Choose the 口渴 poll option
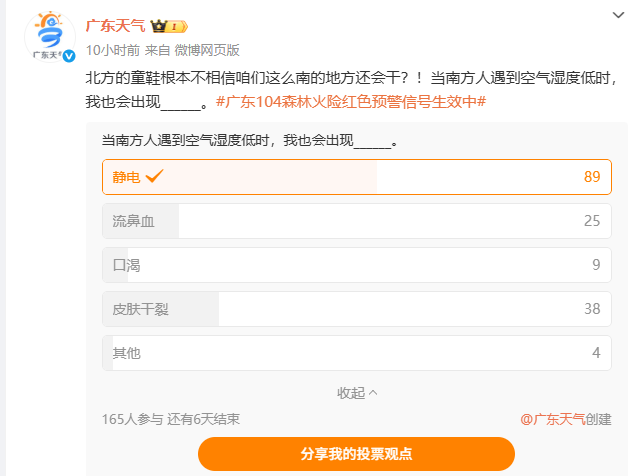644x476 pixels. tap(356, 265)
